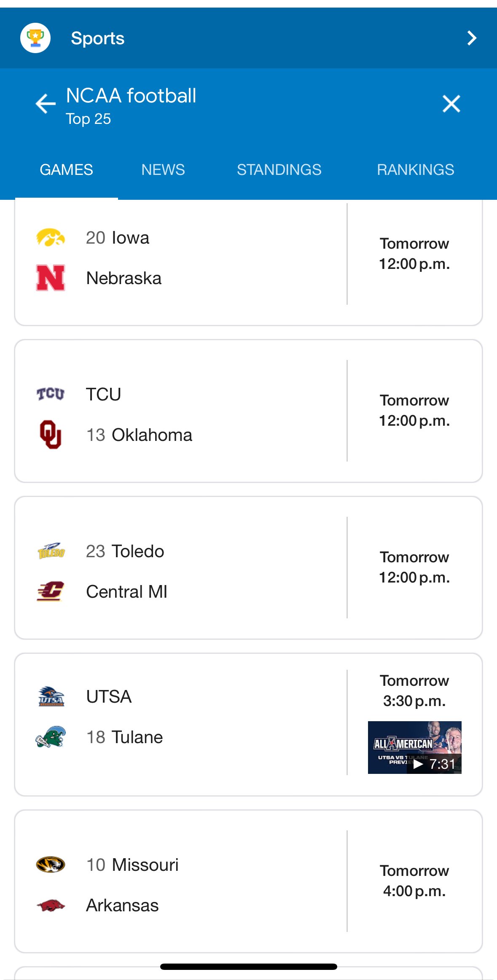
Task: Play the UTSA vs Tulane preview video
Action: [414, 747]
